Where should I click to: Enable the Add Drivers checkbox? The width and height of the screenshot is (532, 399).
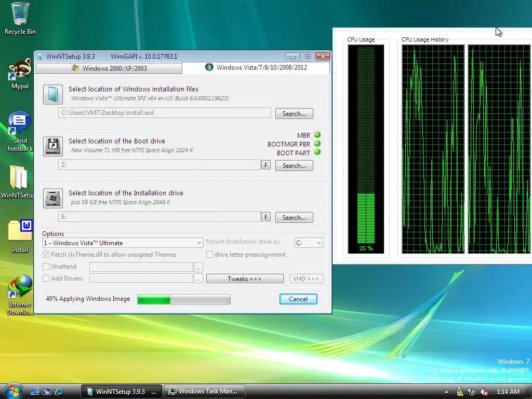(x=46, y=278)
